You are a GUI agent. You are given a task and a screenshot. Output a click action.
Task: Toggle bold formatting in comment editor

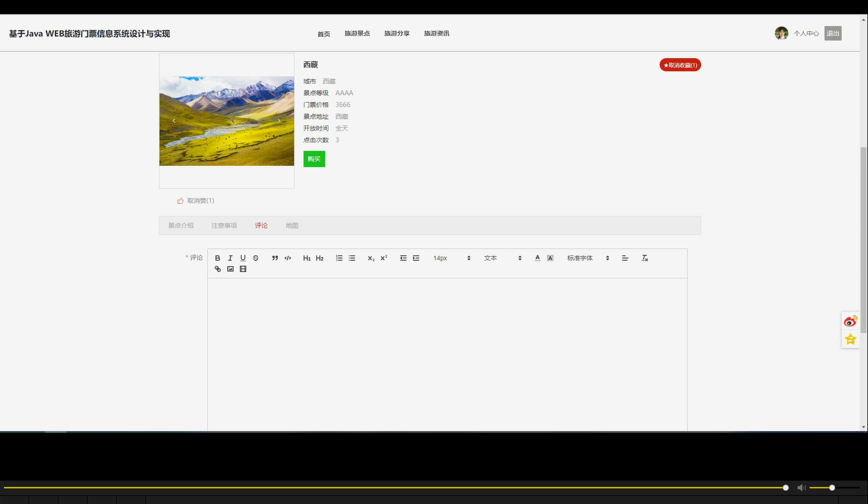(x=218, y=258)
